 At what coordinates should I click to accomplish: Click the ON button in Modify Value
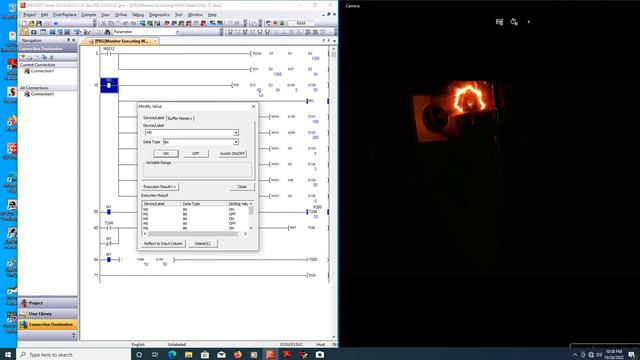pyautogui.click(x=166, y=153)
